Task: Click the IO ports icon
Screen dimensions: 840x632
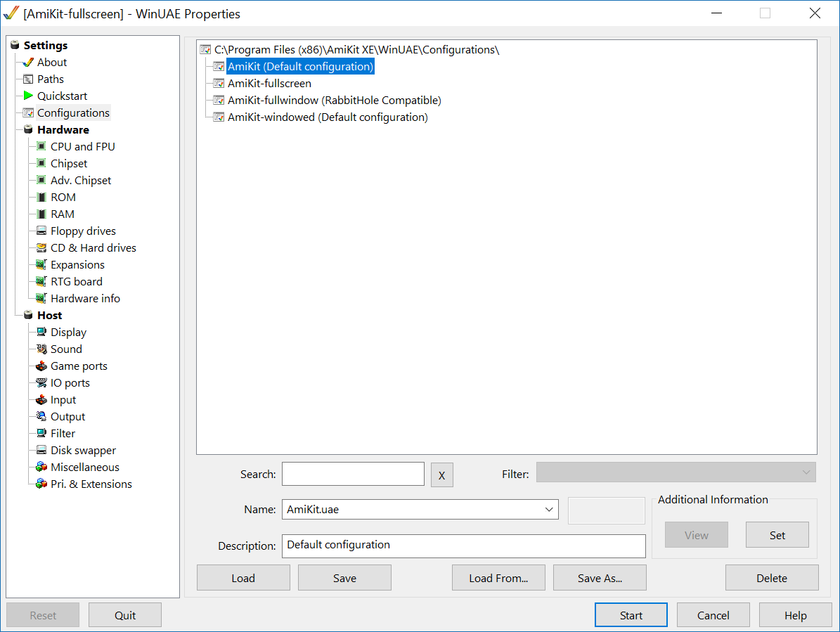Action: tap(41, 383)
